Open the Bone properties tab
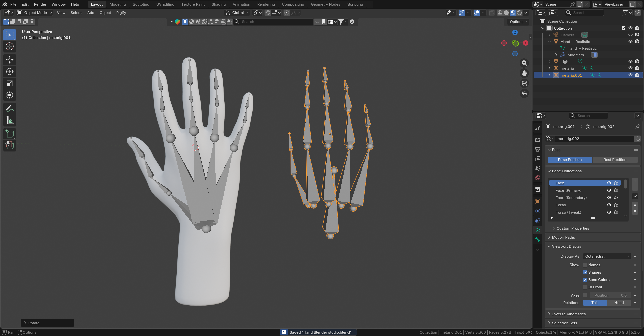Viewport: 644px width, 336px height. click(x=538, y=239)
